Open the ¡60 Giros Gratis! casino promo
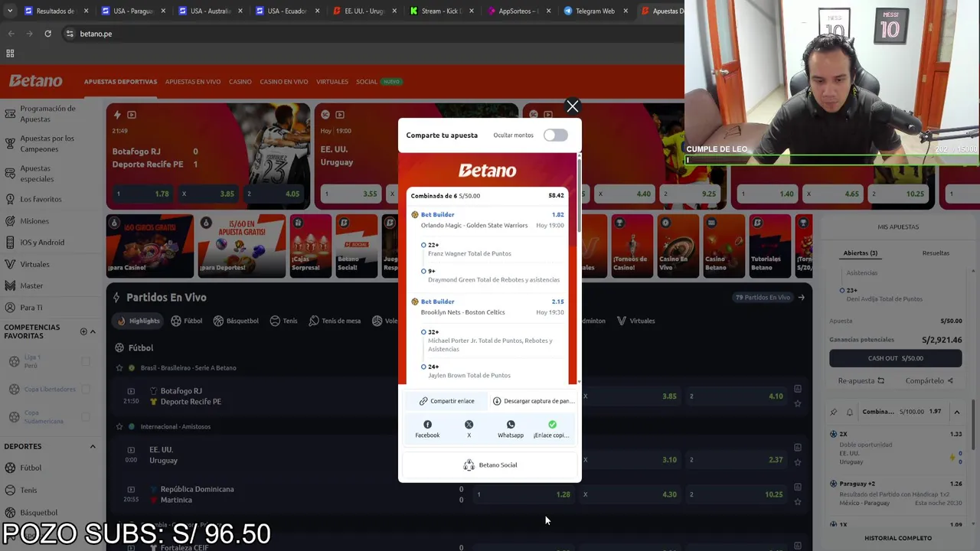980x551 pixels. point(150,246)
